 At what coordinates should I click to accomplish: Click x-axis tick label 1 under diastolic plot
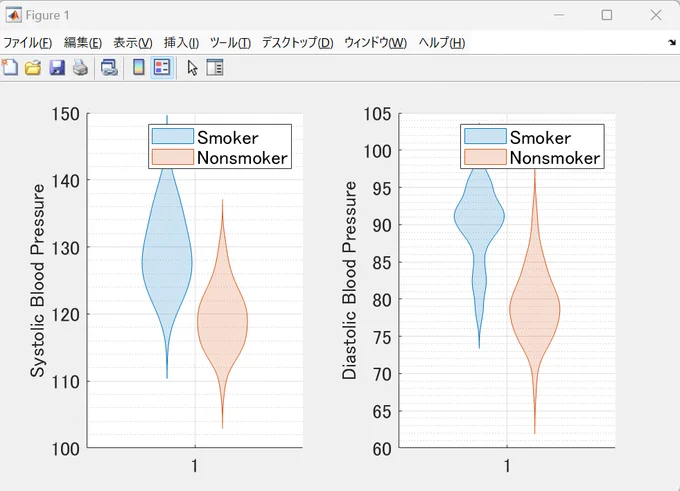click(x=507, y=466)
